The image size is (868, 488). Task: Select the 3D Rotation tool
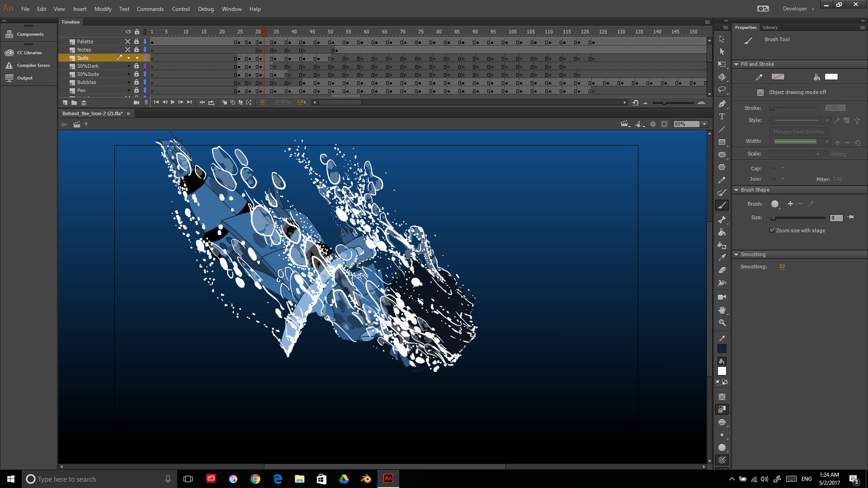(x=722, y=77)
